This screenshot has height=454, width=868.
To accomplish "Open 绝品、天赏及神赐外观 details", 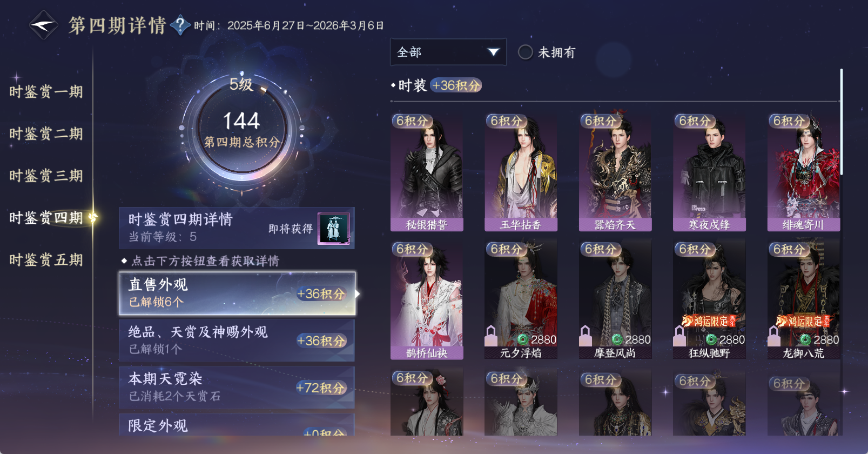I will tap(237, 340).
